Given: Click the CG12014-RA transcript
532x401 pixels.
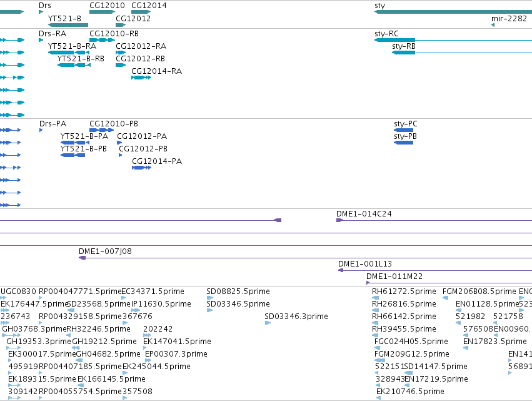Looking at the screenshot, I should coord(141,78).
